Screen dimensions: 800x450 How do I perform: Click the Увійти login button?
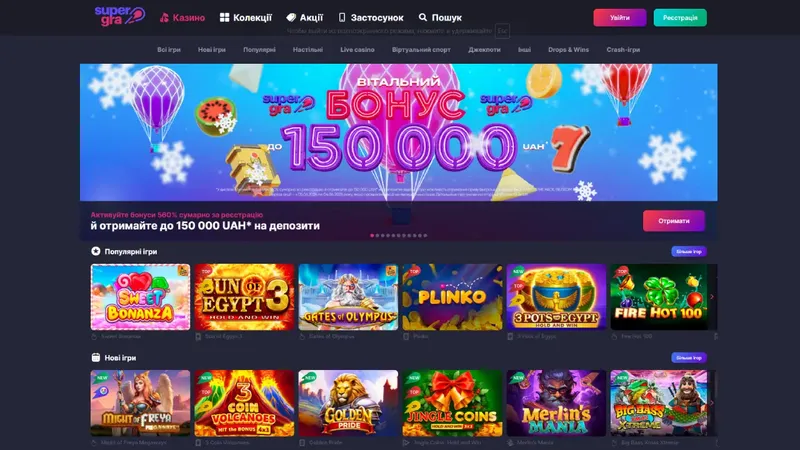[619, 18]
